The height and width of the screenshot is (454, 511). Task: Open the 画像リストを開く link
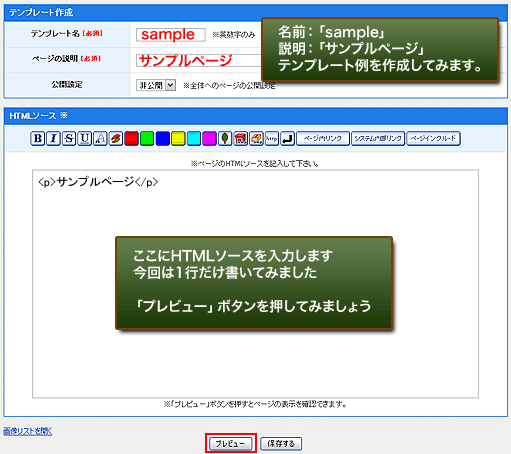[28, 431]
